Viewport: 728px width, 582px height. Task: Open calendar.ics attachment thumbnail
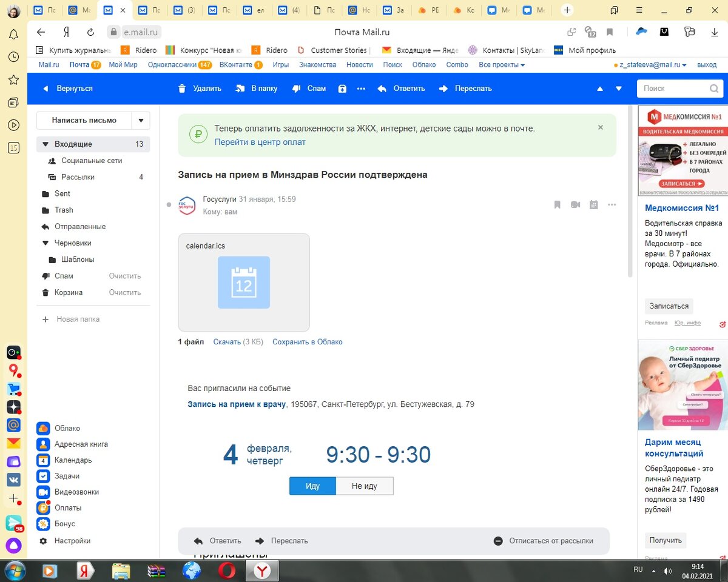(x=244, y=283)
